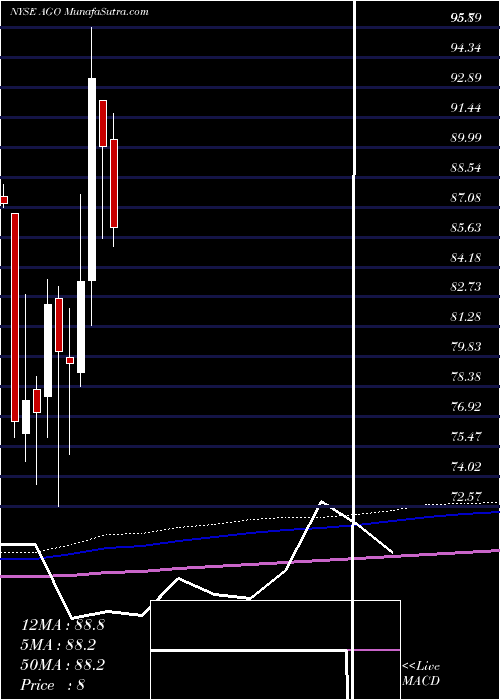Image resolution: width=500 pixels, height=700 pixels.
Task: Click the '12MA : 88.8' legend text
Action: click(x=63, y=625)
